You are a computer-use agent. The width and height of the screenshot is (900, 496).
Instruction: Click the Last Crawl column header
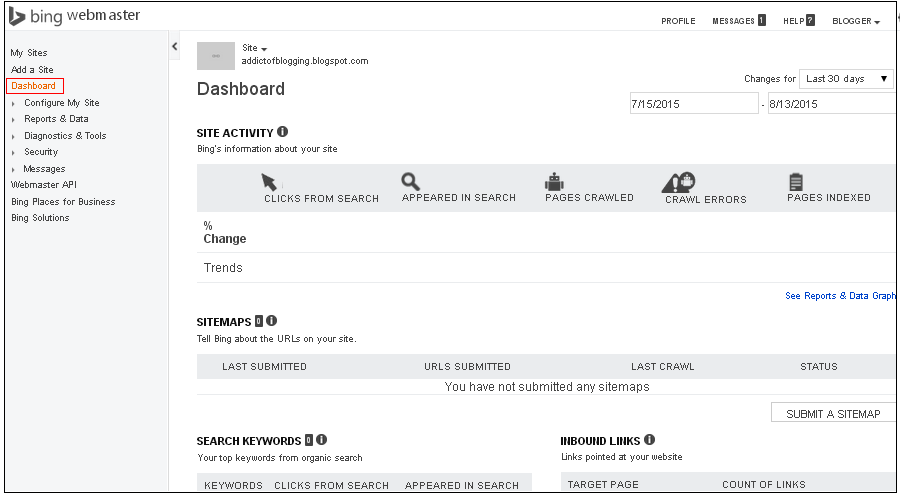(662, 366)
